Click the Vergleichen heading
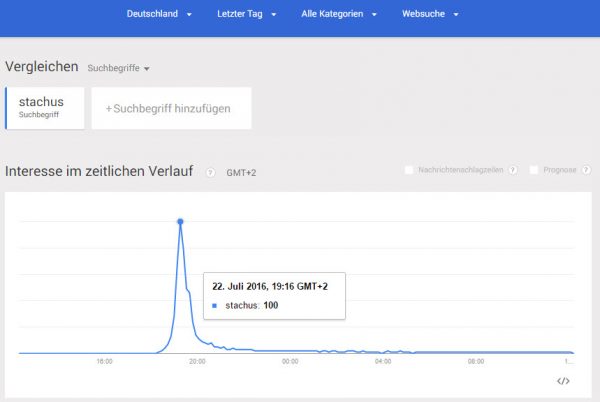Image resolution: width=600 pixels, height=402 pixels. tap(41, 66)
